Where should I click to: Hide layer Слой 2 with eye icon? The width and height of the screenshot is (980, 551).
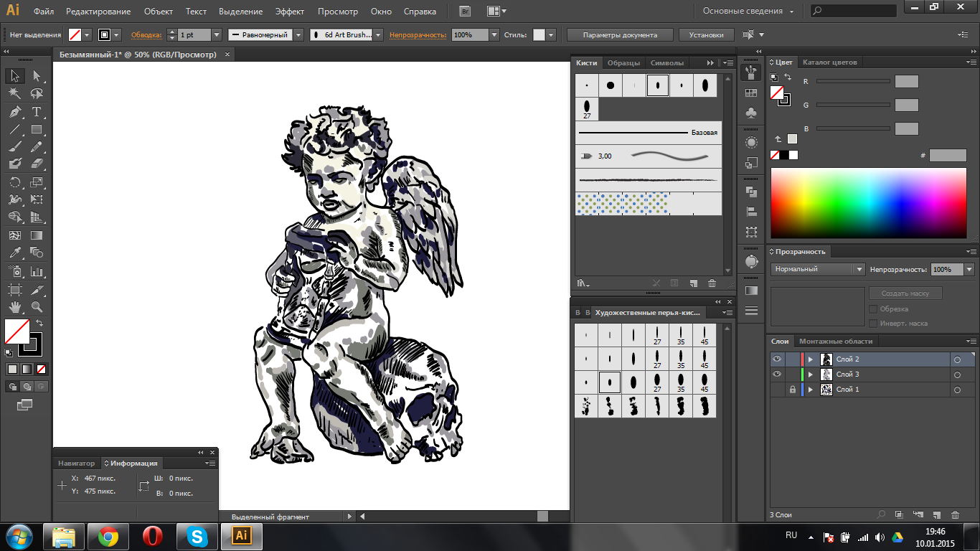point(776,359)
